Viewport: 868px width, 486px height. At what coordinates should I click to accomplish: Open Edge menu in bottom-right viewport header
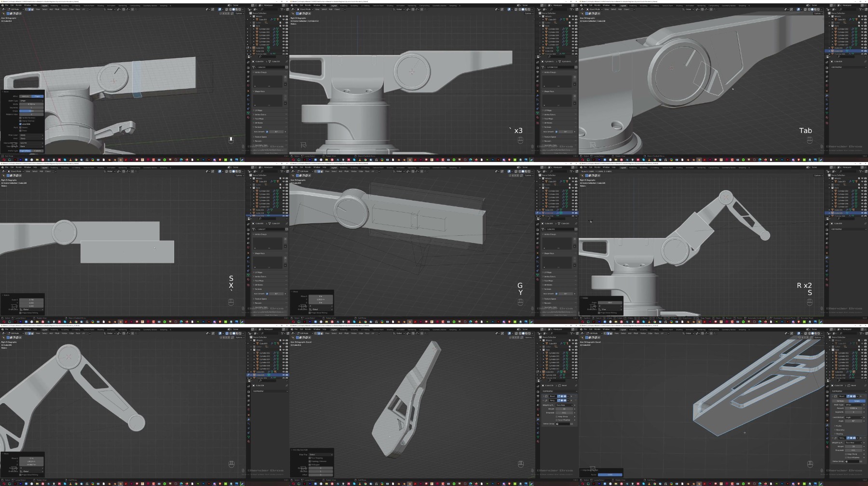coord(650,333)
